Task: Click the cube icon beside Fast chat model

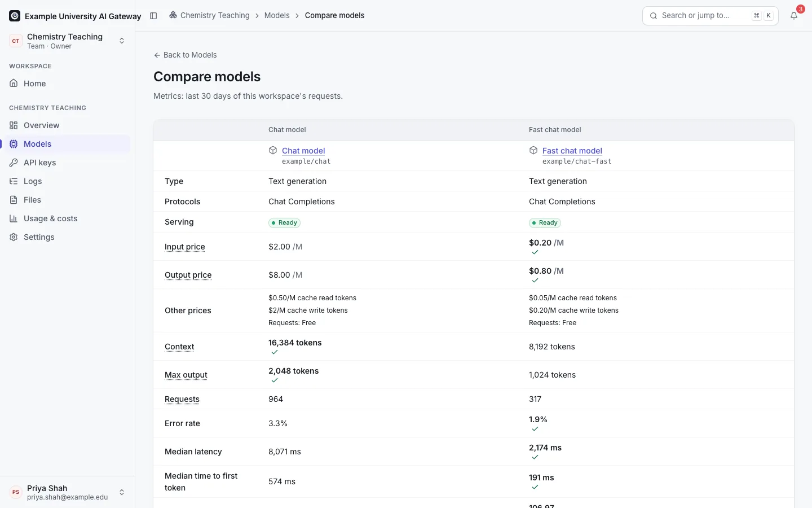Action: [x=533, y=150]
